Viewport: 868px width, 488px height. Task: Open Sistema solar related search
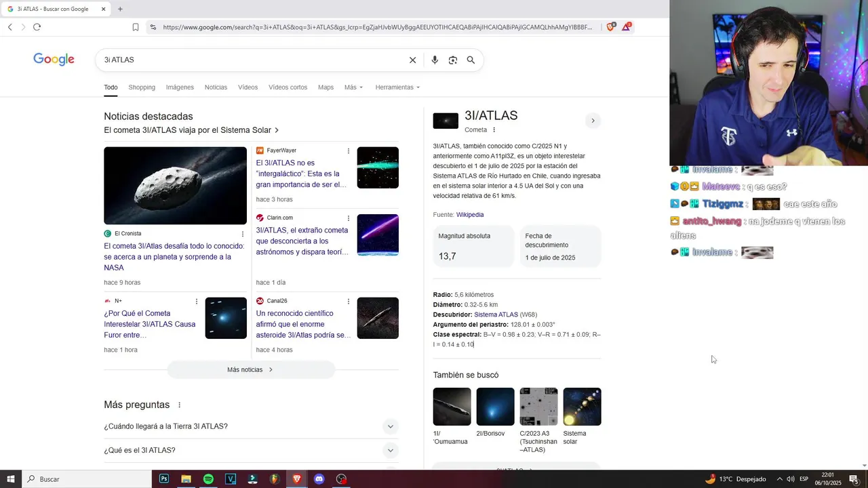point(582,417)
